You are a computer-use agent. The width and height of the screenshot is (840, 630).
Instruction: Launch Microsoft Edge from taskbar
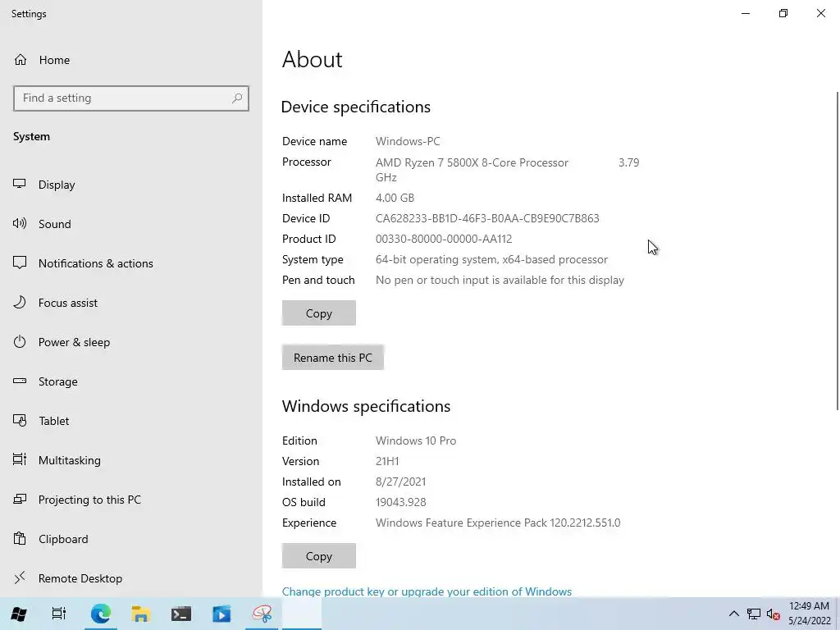100,614
